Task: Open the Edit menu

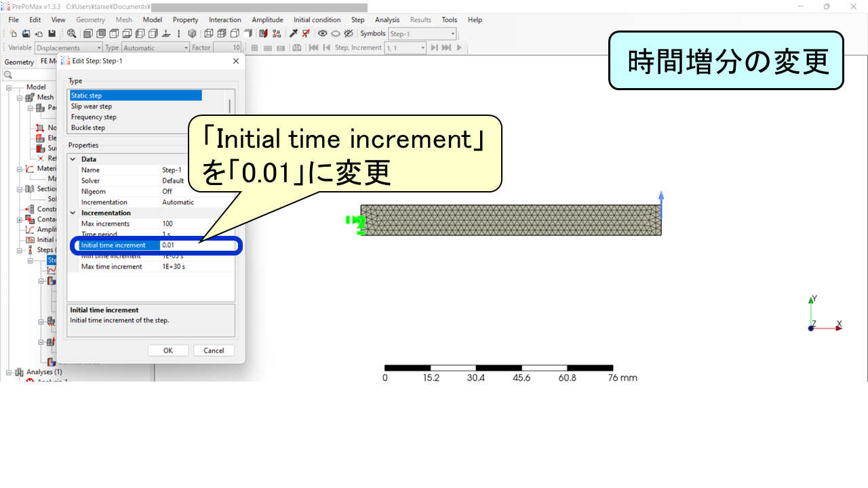Action: [35, 20]
